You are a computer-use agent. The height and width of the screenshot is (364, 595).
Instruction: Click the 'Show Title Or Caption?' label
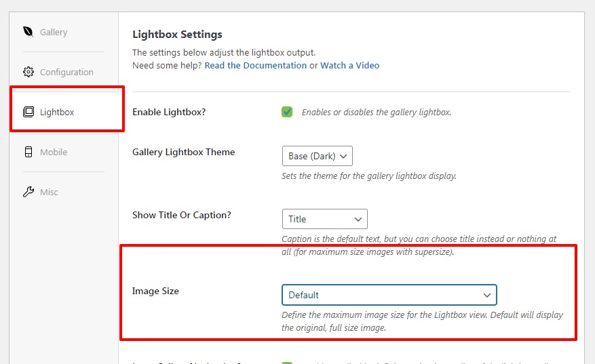tap(181, 215)
